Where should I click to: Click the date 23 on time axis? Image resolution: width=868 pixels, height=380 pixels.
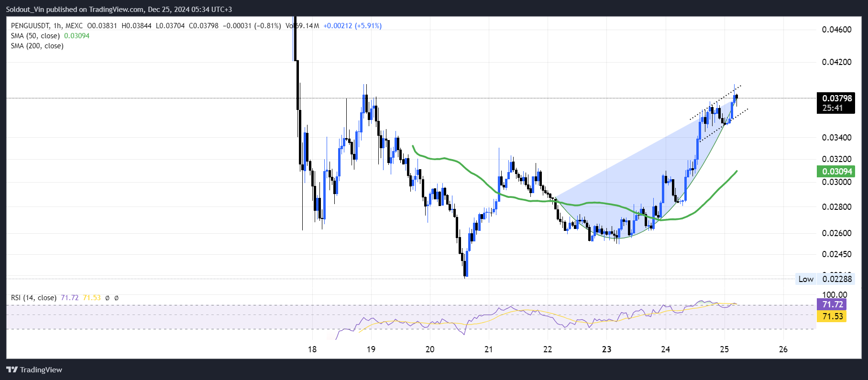click(606, 349)
